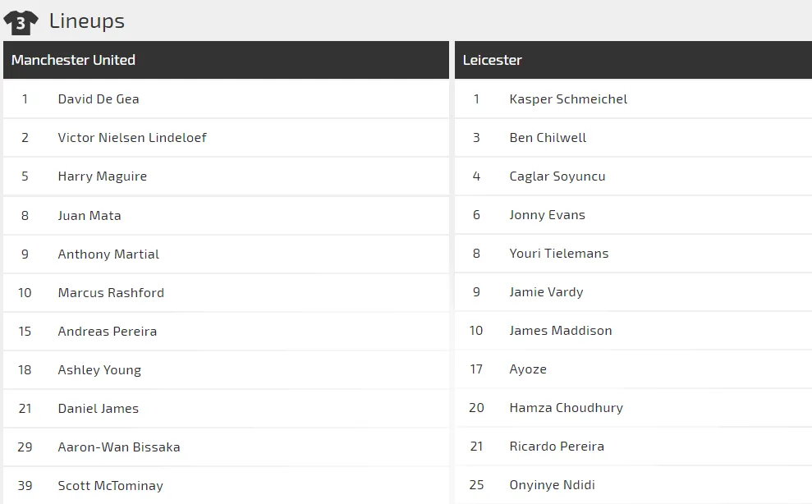
Task: Select Jonny Evans in Leicester lineup
Action: (547, 215)
